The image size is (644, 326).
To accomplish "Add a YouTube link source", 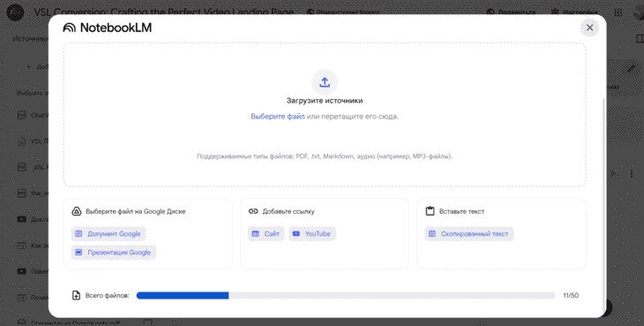I will pos(312,234).
